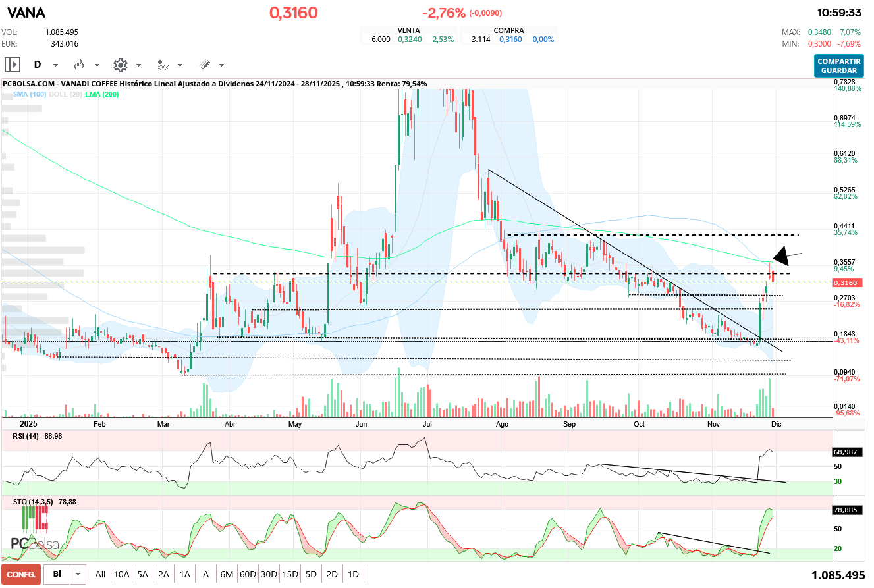The height and width of the screenshot is (588, 874).
Task: Expand the chart type dropdown arrow
Action: (97, 65)
